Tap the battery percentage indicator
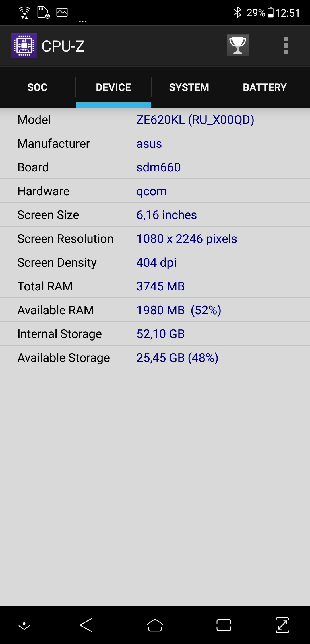The width and height of the screenshot is (310, 644). click(x=256, y=13)
